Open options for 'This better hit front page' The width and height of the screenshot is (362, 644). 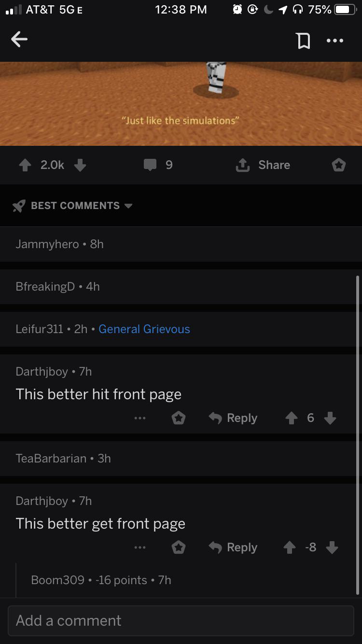(140, 418)
